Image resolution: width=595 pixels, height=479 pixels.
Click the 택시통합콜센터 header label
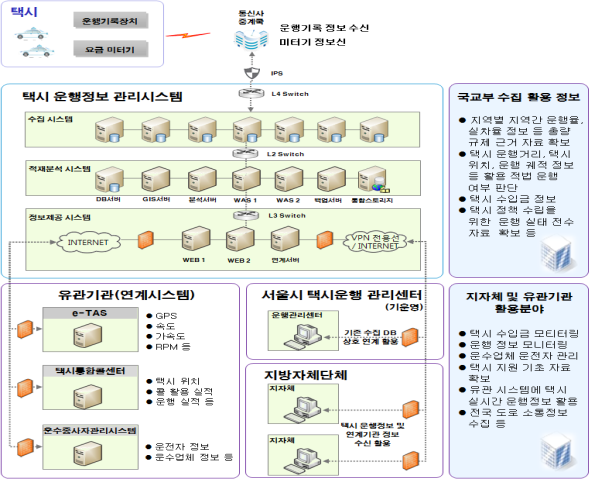90,371
